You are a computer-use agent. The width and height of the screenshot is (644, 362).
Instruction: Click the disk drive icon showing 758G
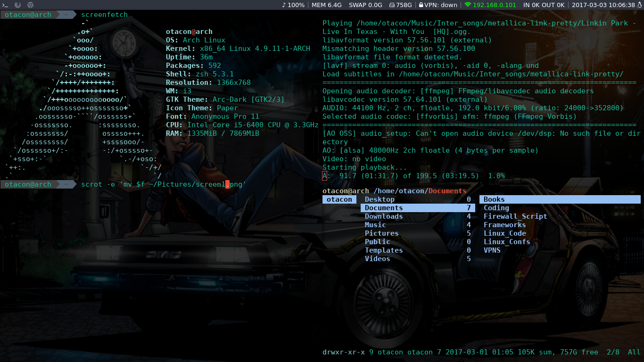[x=392, y=5]
